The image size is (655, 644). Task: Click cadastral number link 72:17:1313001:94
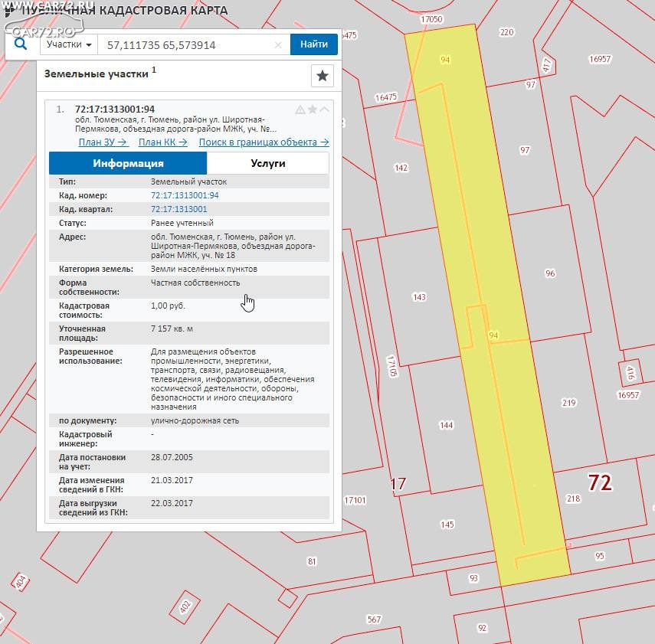click(185, 195)
